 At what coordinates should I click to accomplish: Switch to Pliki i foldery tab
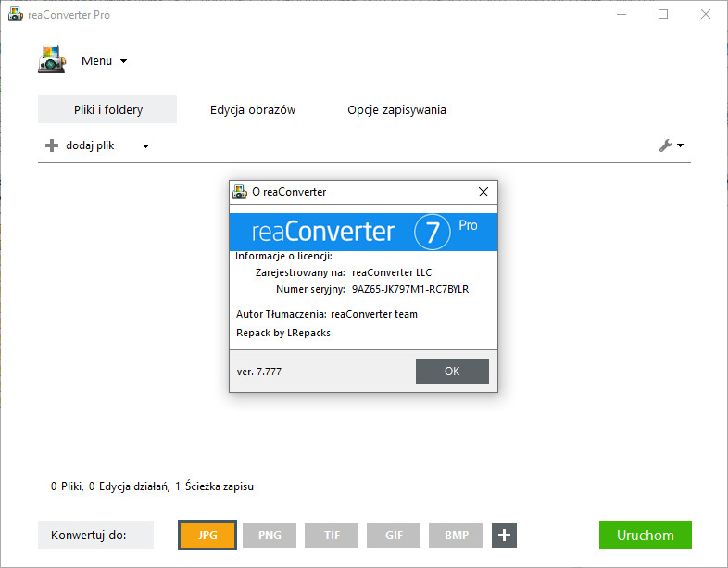[107, 109]
